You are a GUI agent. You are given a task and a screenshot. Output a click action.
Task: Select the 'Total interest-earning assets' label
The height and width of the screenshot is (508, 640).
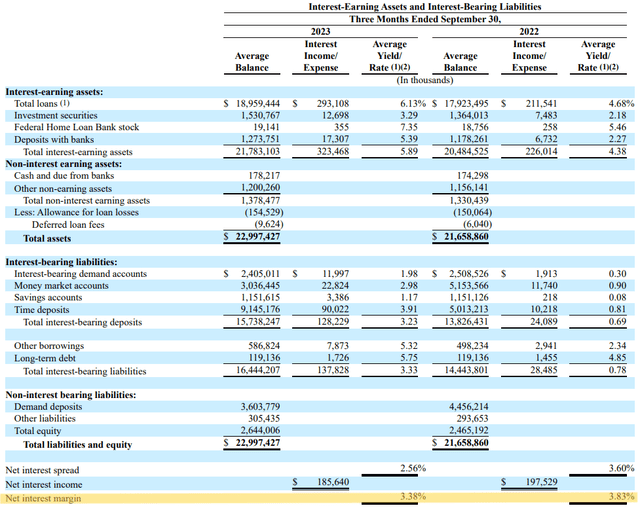pyautogui.click(x=78, y=152)
